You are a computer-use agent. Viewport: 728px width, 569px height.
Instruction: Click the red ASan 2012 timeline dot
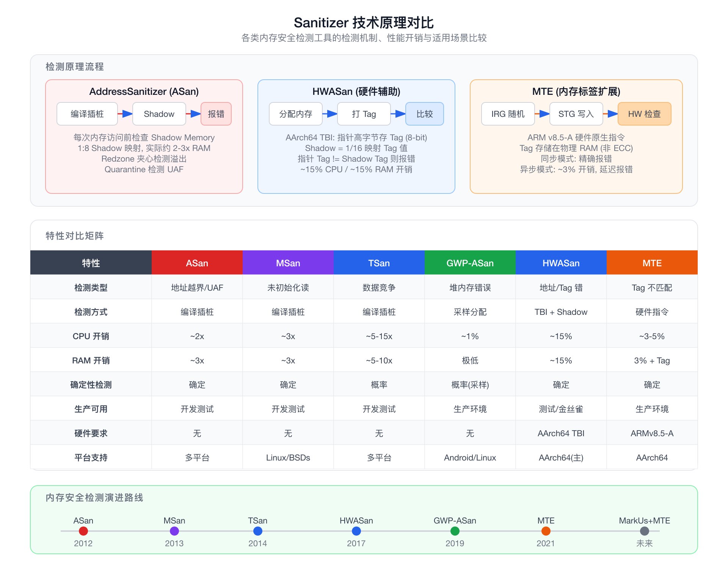83,531
